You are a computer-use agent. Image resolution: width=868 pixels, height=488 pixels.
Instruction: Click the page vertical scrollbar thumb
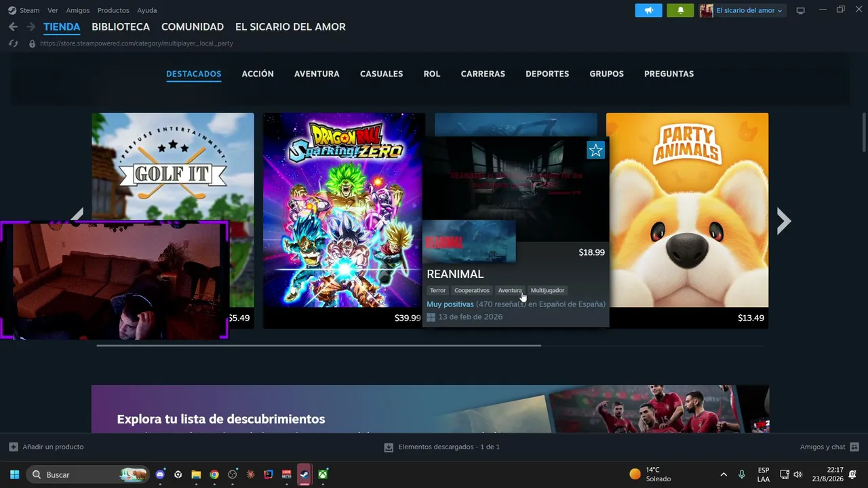point(864,133)
